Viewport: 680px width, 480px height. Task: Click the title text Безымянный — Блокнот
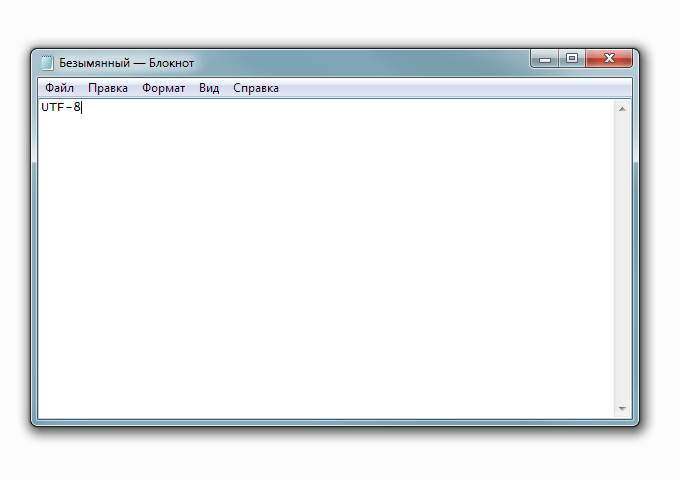coord(126,62)
